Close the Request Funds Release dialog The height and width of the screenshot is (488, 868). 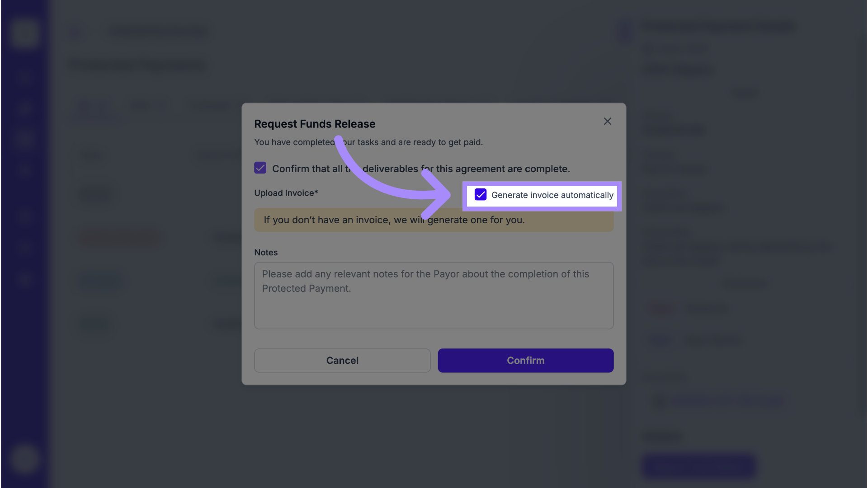[607, 121]
